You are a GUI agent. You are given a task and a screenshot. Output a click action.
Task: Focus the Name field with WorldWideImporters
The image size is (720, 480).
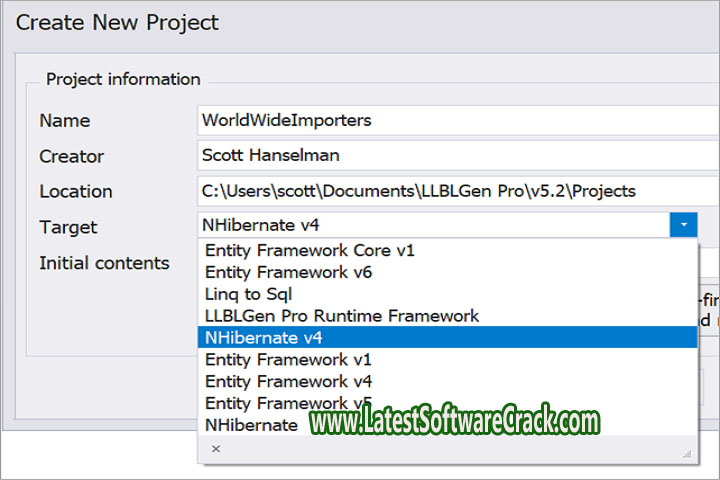tap(458, 120)
